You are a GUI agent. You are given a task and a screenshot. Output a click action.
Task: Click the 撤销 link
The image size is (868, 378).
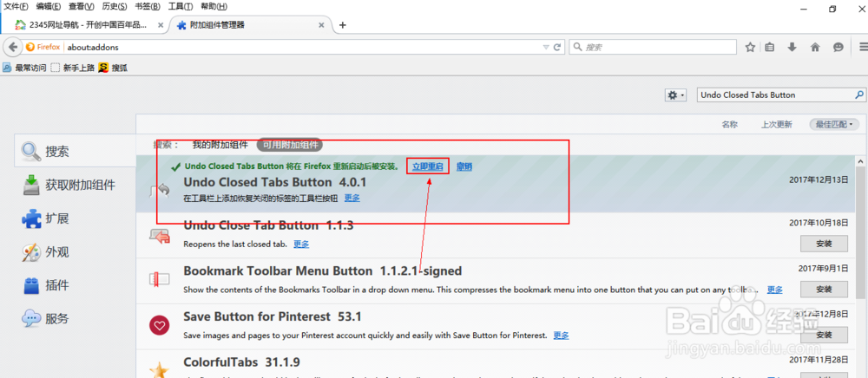464,166
